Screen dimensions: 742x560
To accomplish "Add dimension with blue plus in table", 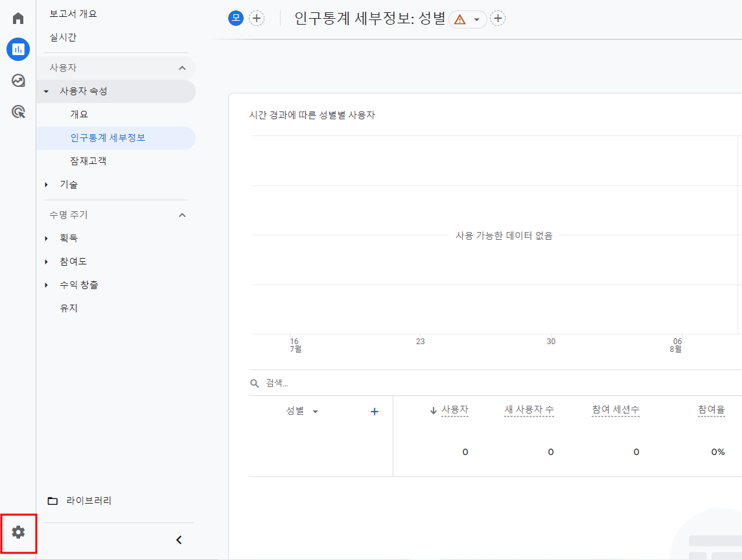I will (375, 412).
